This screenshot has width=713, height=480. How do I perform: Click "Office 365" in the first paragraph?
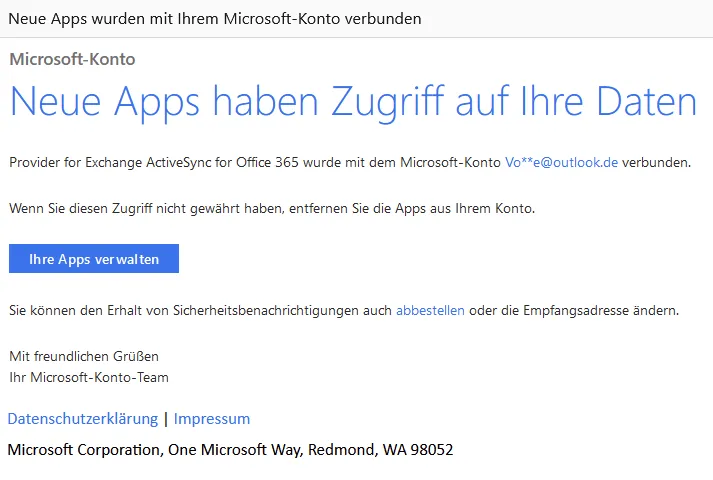(x=267, y=162)
